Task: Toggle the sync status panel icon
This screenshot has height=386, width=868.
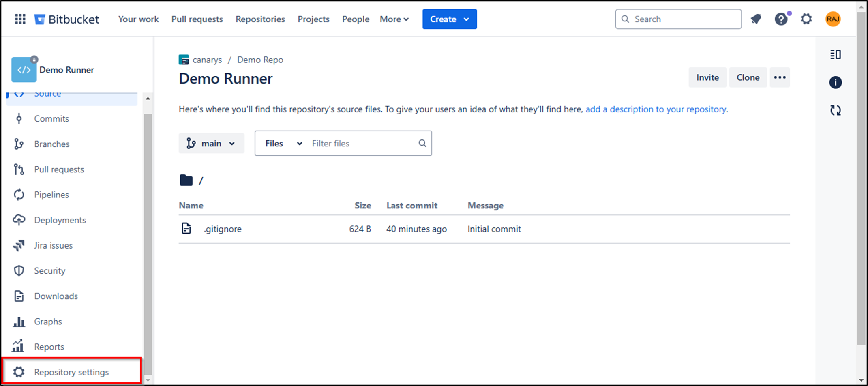Action: click(835, 110)
